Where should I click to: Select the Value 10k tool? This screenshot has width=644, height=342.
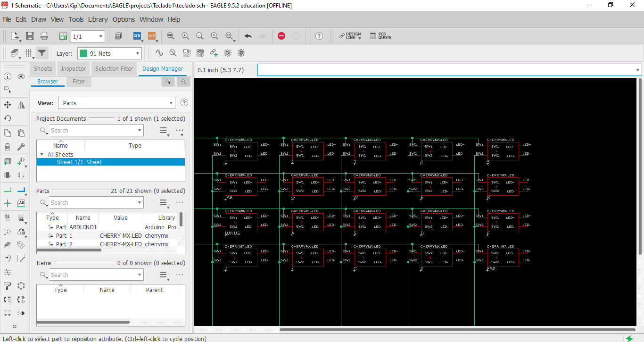(x=21, y=217)
